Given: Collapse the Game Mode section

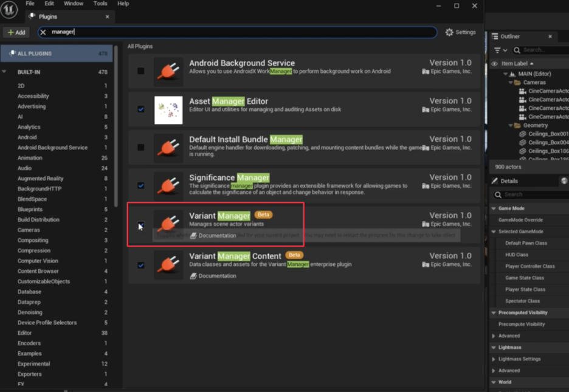Looking at the screenshot, I should pyautogui.click(x=494, y=208).
